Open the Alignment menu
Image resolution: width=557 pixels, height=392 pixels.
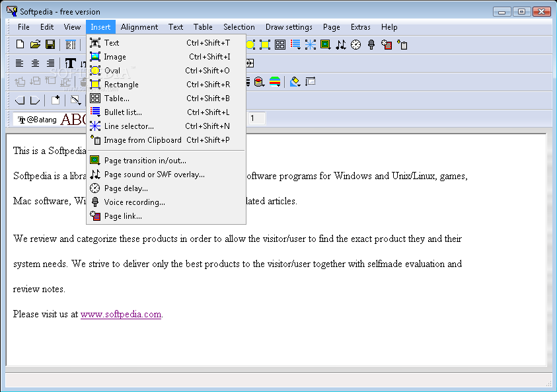pos(139,27)
